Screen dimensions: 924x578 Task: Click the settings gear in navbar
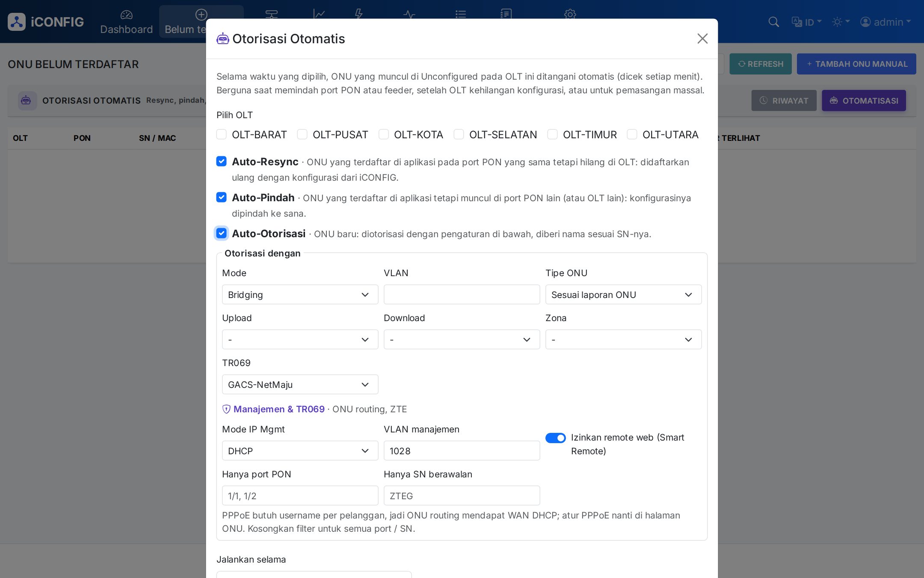(x=570, y=14)
